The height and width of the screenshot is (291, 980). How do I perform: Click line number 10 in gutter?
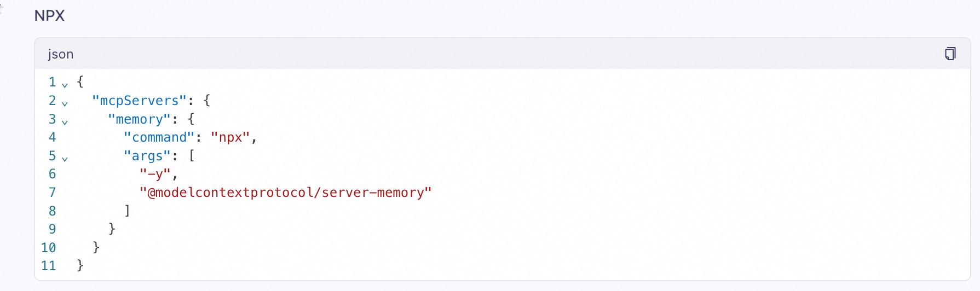coord(49,248)
